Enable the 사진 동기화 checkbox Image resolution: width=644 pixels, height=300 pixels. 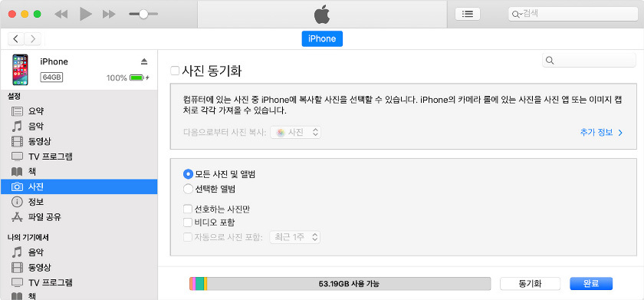coord(175,71)
